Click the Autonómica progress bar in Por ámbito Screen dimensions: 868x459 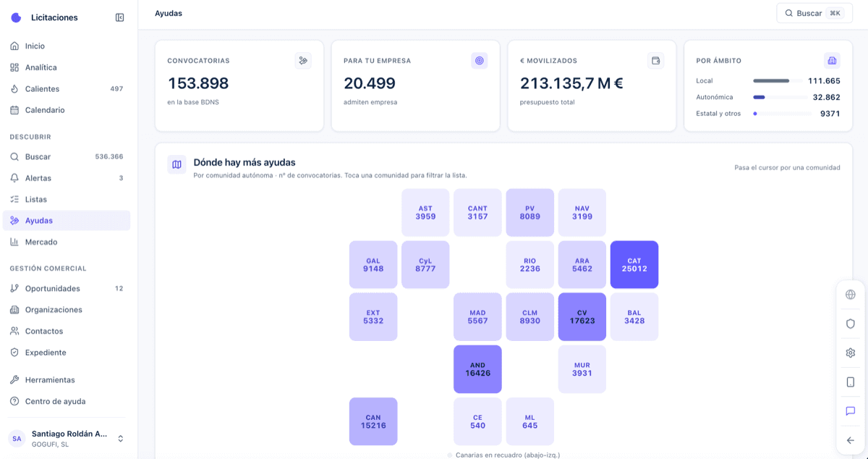(780, 97)
